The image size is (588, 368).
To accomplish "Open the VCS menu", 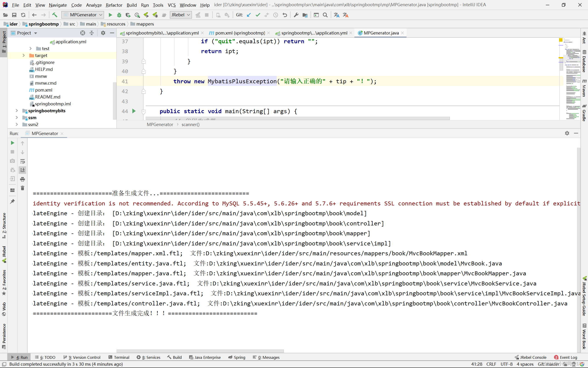I will 172,5.
